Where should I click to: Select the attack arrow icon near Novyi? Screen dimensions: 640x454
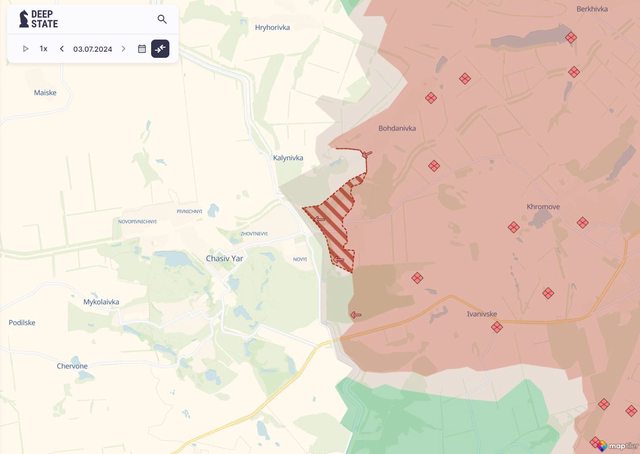point(338,260)
